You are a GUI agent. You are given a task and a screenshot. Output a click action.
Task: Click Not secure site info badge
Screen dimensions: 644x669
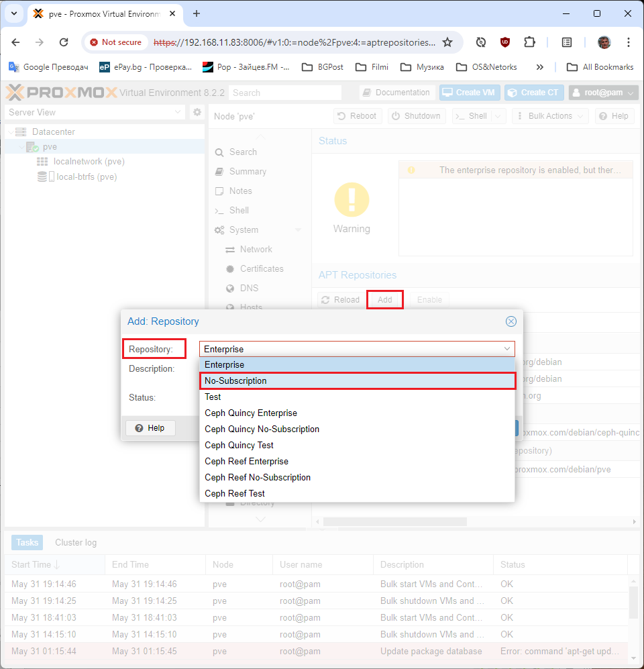115,42
